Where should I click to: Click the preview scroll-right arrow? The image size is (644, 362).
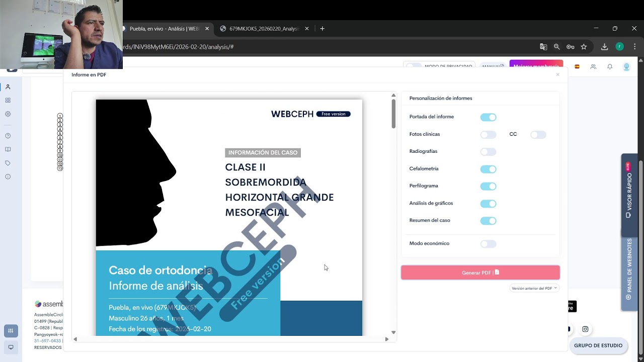[387, 339]
